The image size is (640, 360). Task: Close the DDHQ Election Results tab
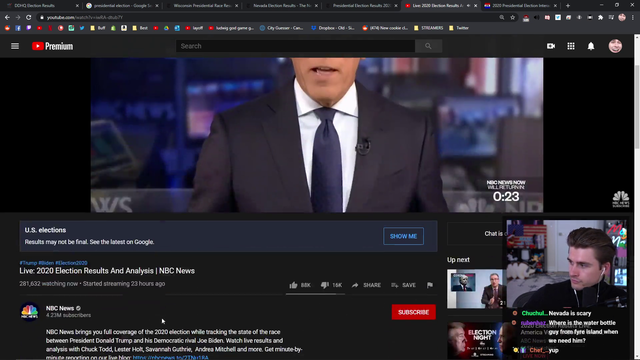[77, 6]
